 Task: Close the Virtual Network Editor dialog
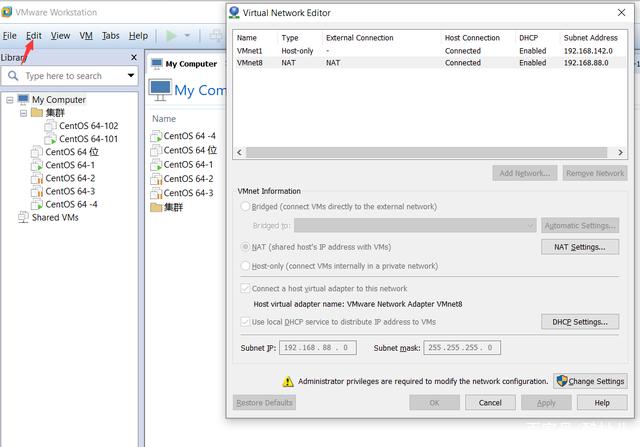point(621,13)
